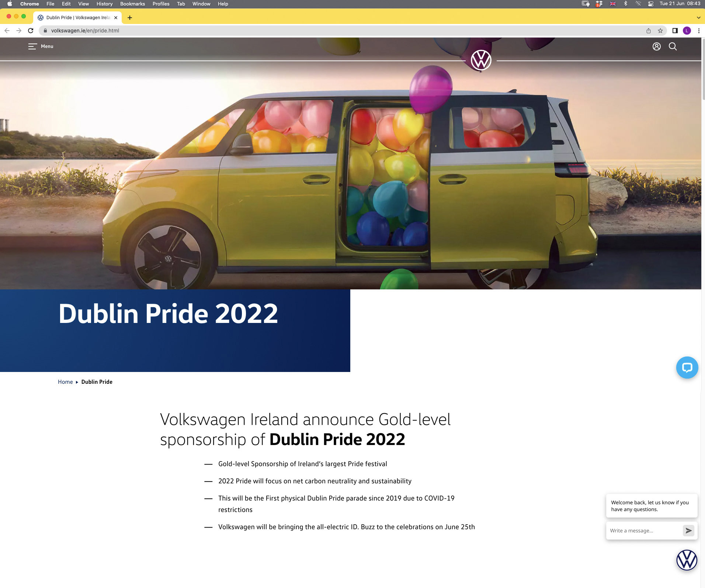Click the Write a message chat field
Viewport: 705px width, 588px height.
click(643, 530)
